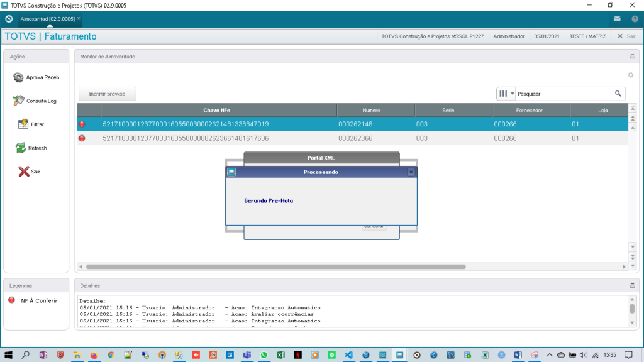Collapse the Detalhes panel
This screenshot has height=362, width=644.
tap(633, 285)
